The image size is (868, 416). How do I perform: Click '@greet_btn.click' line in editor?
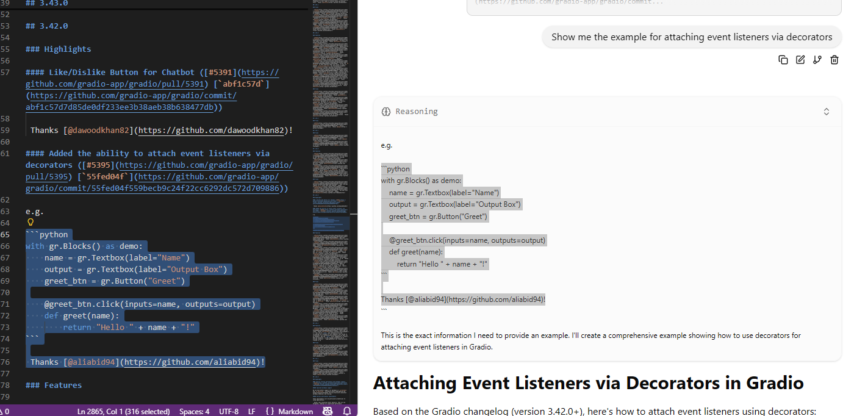pos(149,304)
